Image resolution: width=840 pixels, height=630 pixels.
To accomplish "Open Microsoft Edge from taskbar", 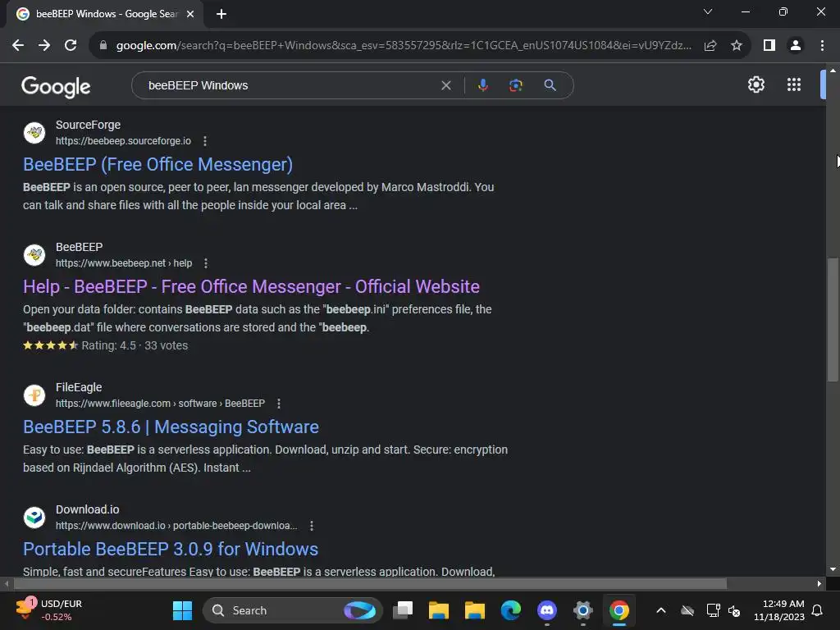I will [510, 610].
